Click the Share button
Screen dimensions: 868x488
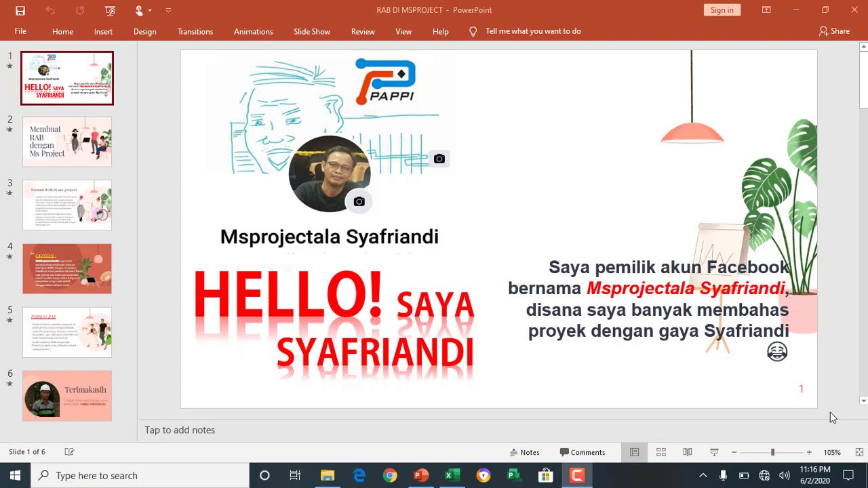click(834, 31)
